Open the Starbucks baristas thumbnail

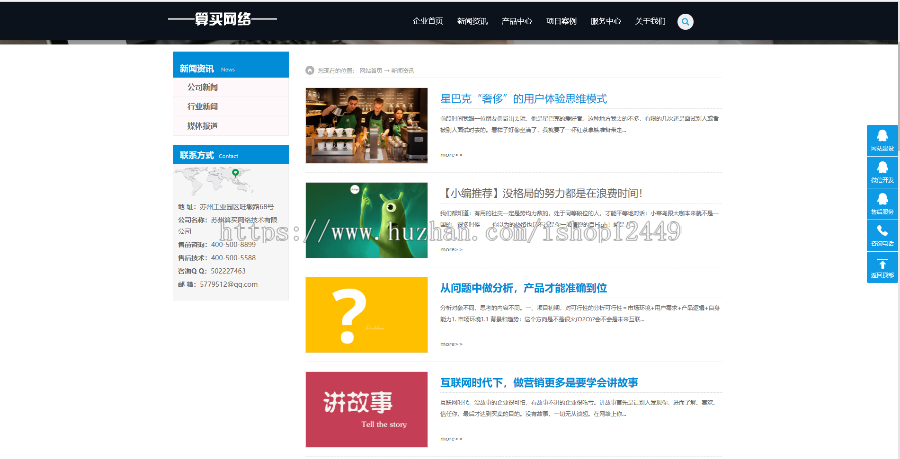[367, 125]
